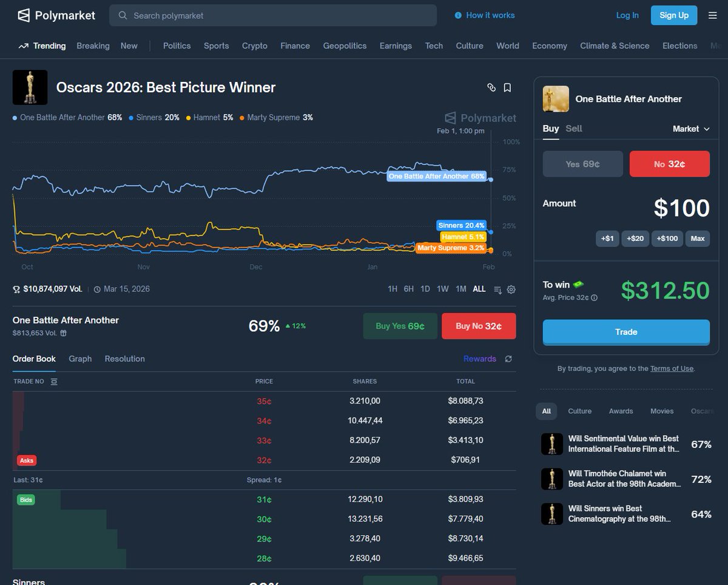Select the No 32¢ outcome
This screenshot has width=728, height=585.
(x=670, y=164)
